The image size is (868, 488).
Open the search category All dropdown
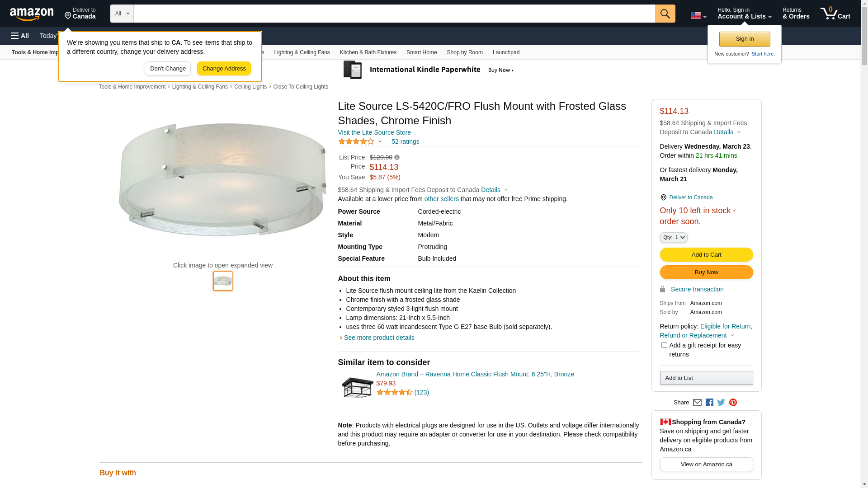pos(122,14)
